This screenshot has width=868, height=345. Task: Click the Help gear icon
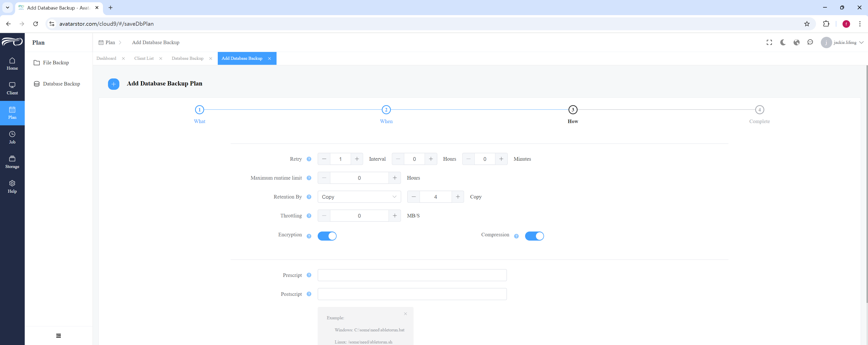(x=12, y=183)
